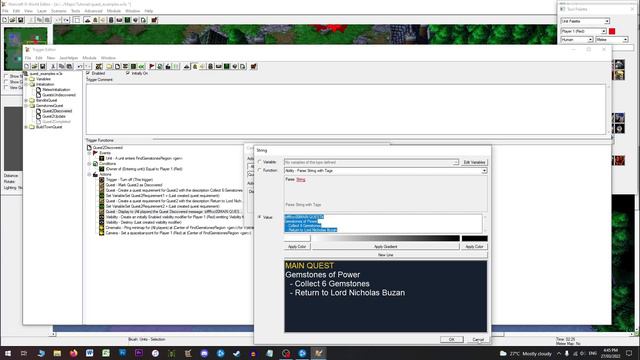Open the Player 1 (Red) dropdown
This screenshot has width=640, height=360.
coord(584,31)
